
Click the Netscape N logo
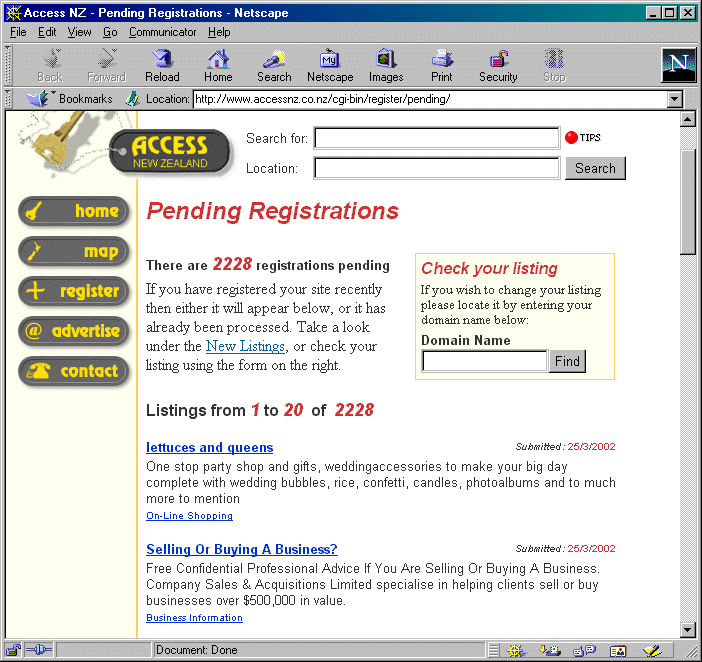point(679,65)
